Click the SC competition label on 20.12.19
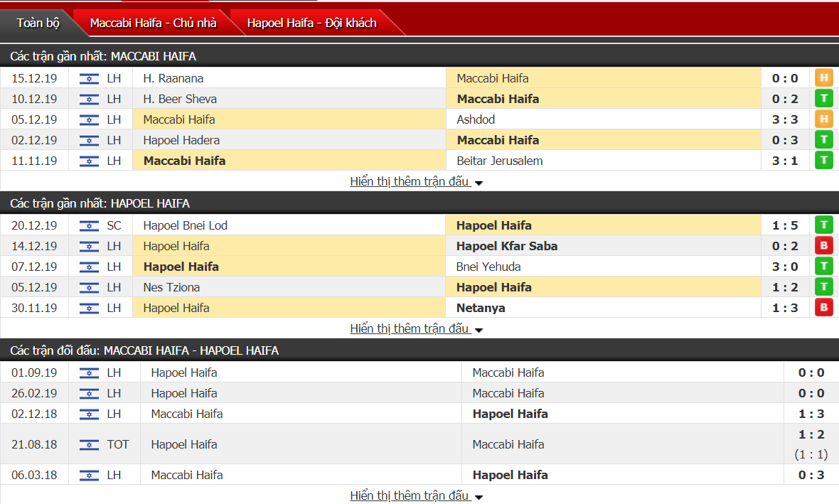This screenshot has height=504, width=839. [114, 226]
